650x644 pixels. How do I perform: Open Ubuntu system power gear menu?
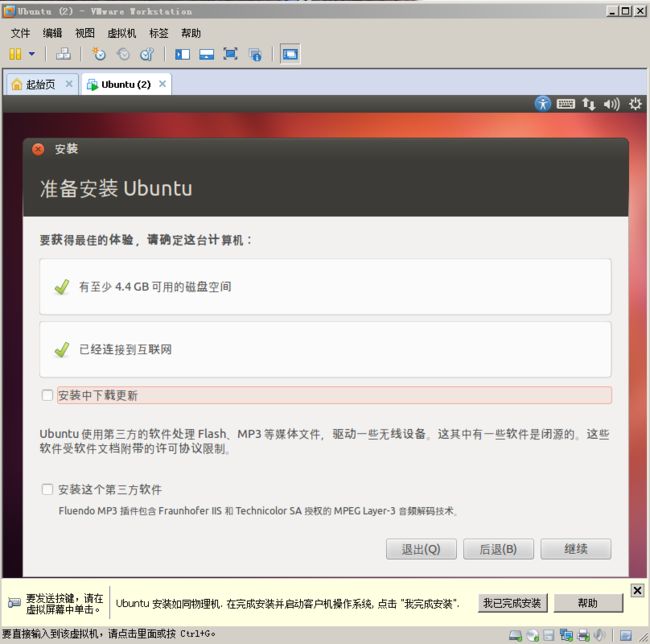tap(635, 104)
